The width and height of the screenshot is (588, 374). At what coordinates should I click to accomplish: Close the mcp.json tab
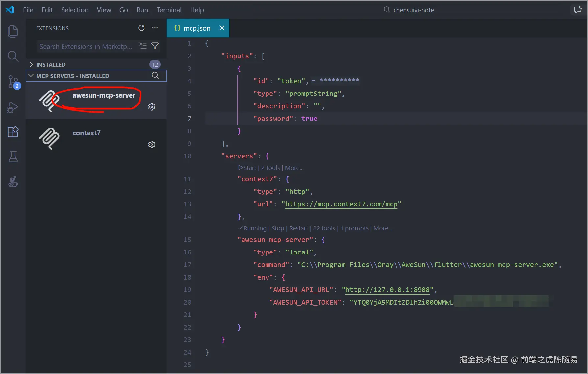(222, 28)
